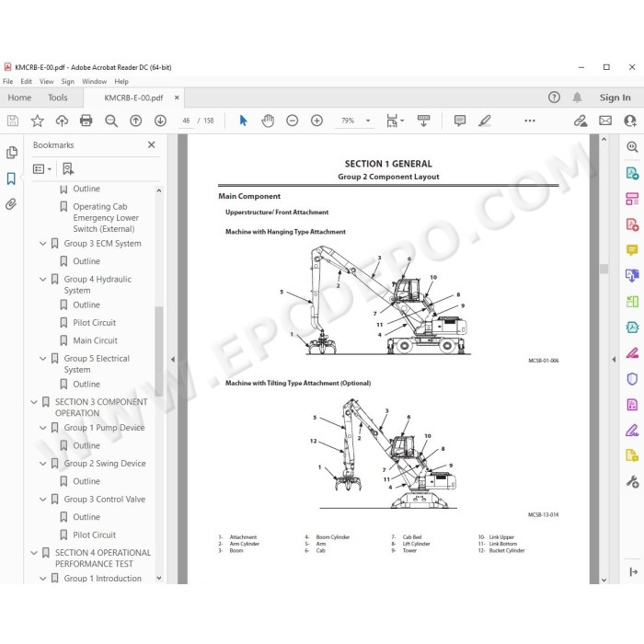The width and height of the screenshot is (644, 644).
Task: Open Protect shield tool in right pane
Action: pos(632,378)
